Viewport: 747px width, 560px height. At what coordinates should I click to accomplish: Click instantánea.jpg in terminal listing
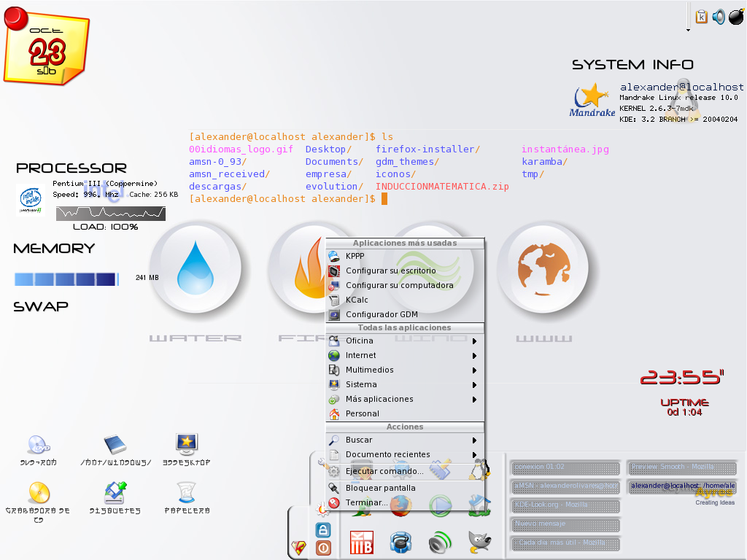pos(565,149)
